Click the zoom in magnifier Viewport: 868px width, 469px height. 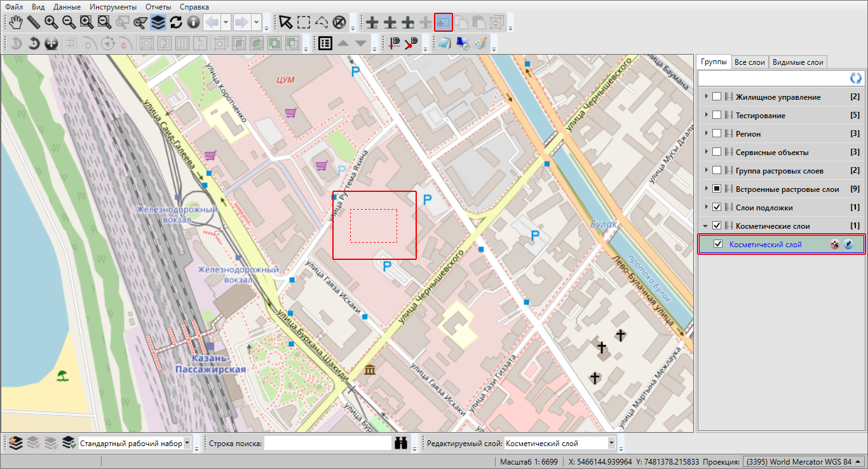pos(51,22)
